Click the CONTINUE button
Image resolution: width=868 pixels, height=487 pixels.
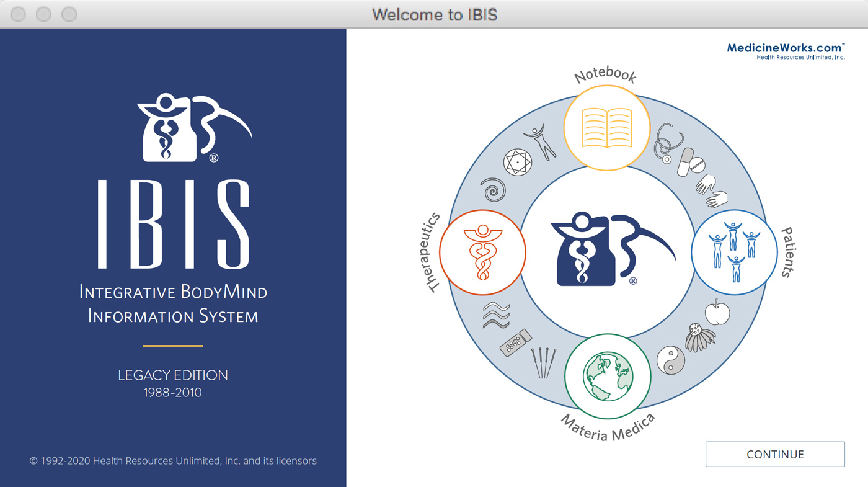(x=775, y=454)
